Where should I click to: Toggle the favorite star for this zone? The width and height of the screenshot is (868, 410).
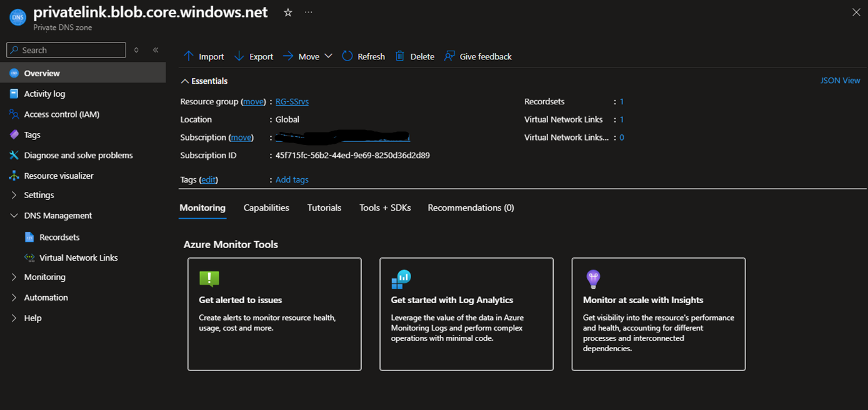tap(287, 12)
